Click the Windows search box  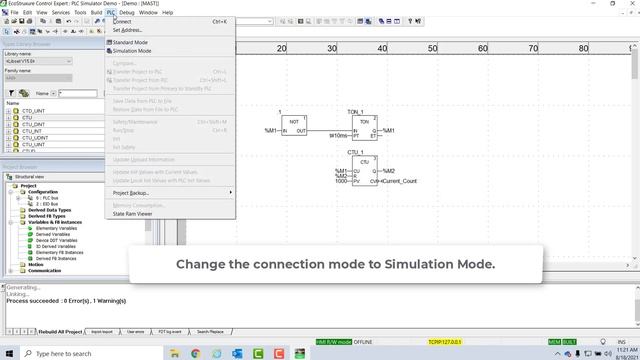pos(91,353)
